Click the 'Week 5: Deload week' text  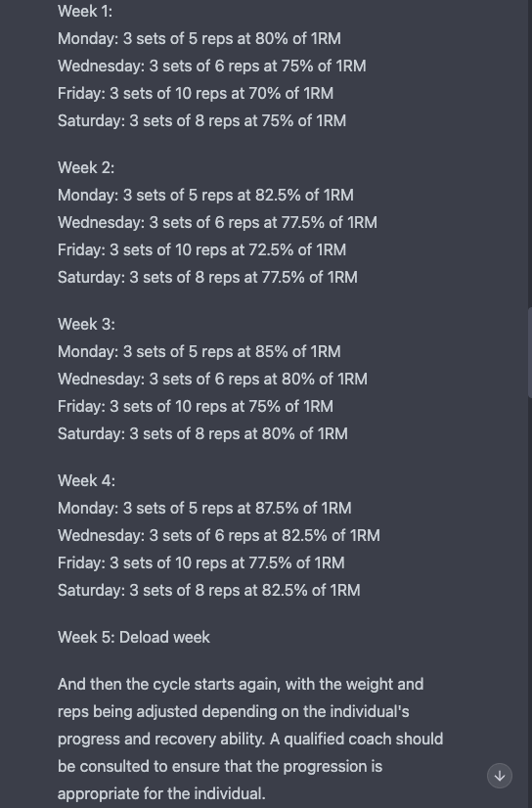pos(134,638)
